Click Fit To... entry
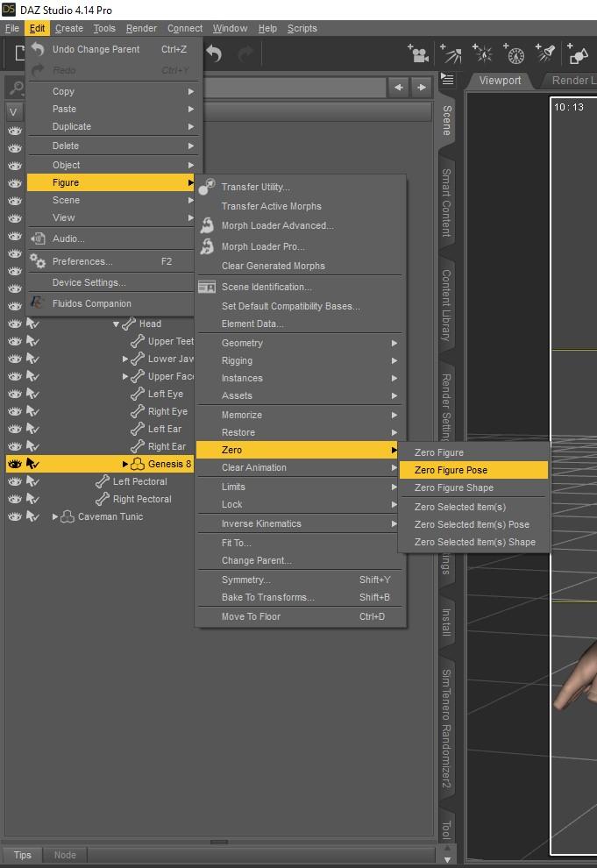 (299, 543)
